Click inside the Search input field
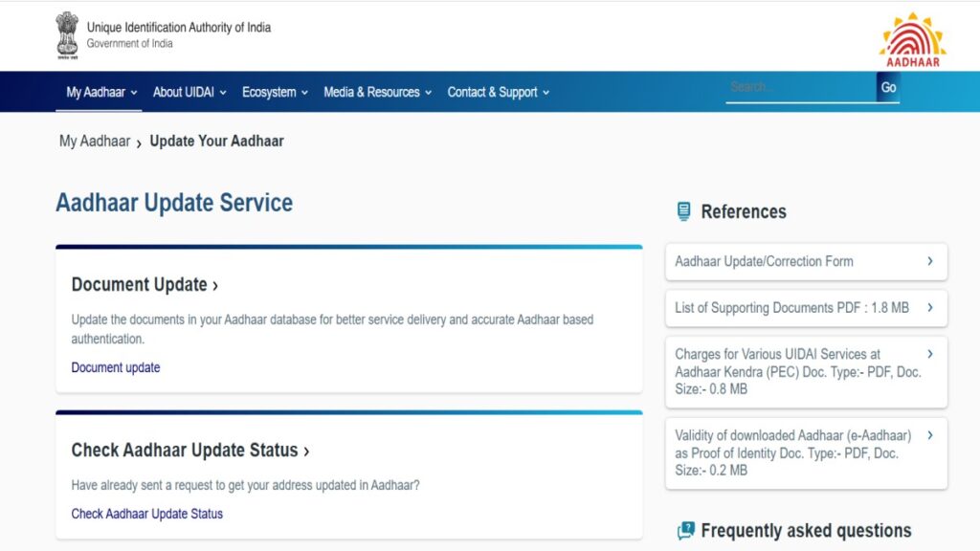The height and width of the screenshot is (551, 980). [800, 87]
